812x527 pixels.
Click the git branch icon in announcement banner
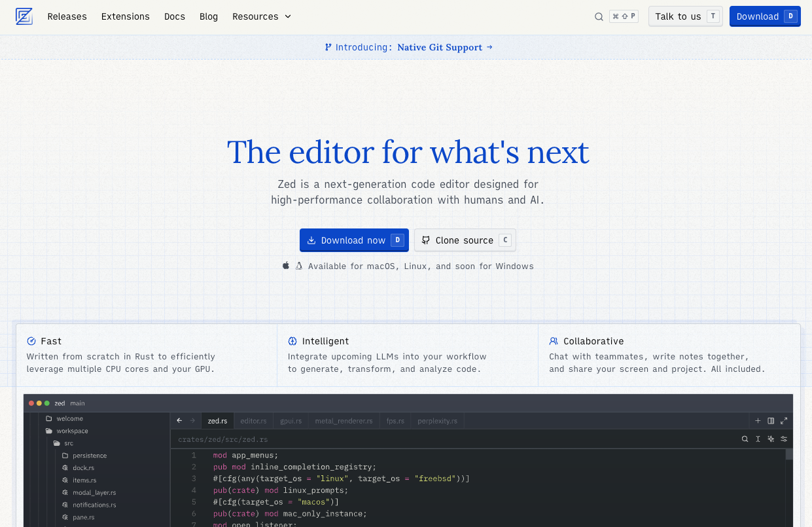click(x=328, y=47)
